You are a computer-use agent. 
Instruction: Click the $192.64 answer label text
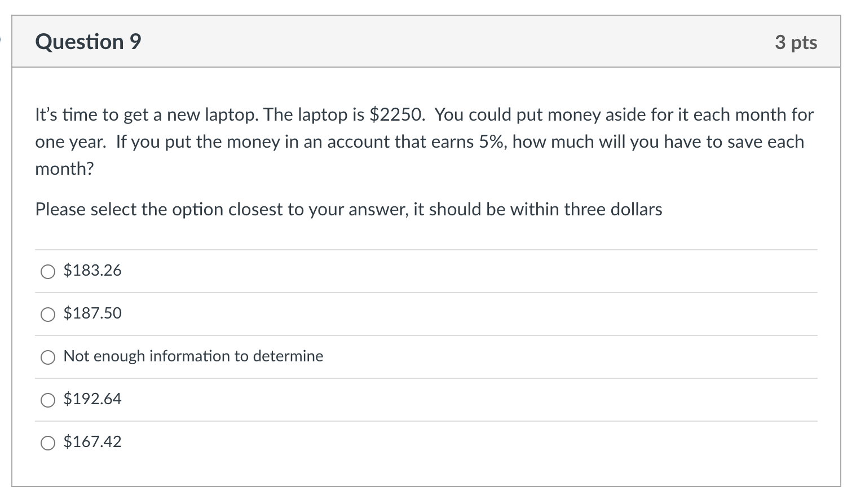point(92,399)
